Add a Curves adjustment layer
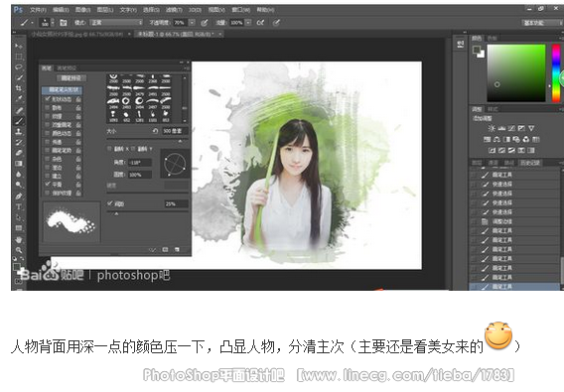Image resolution: width=564 pixels, height=392 pixels. coord(511,128)
